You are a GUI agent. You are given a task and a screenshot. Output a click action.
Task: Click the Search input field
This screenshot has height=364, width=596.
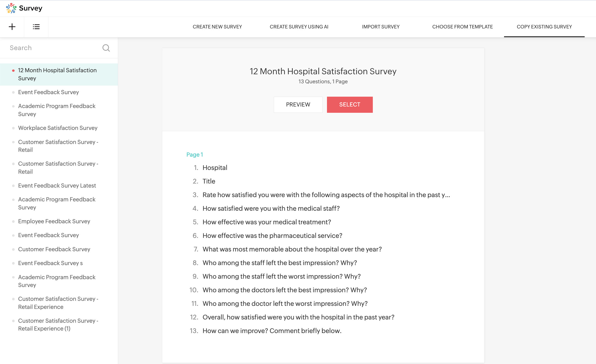[x=54, y=48]
